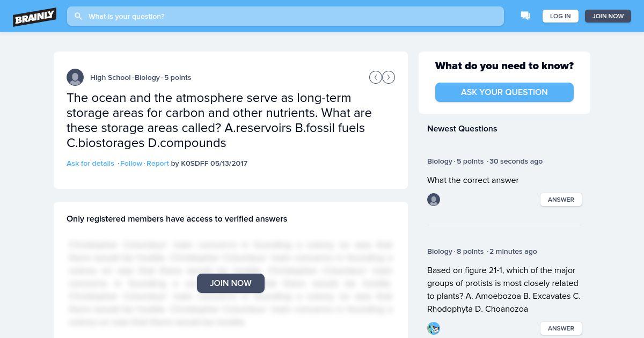Go to previous question arrow
Viewport: 644px width, 338px height.
(376, 77)
